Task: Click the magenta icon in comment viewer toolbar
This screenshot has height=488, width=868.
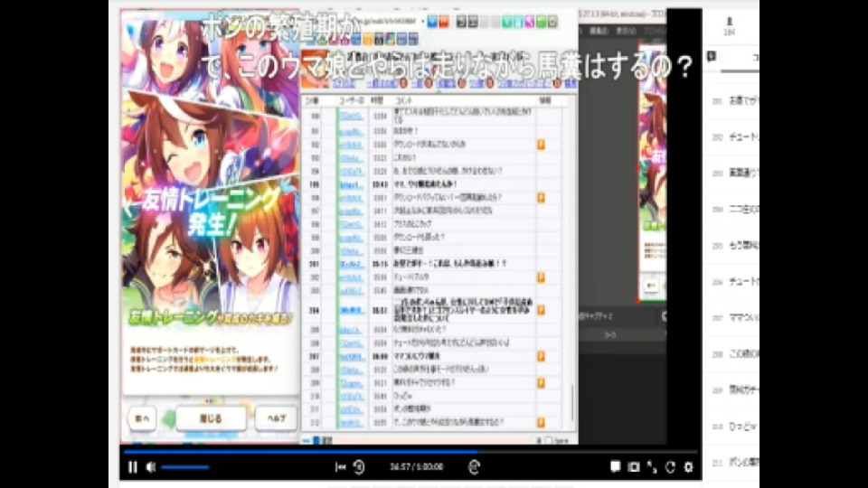Action: (x=529, y=22)
